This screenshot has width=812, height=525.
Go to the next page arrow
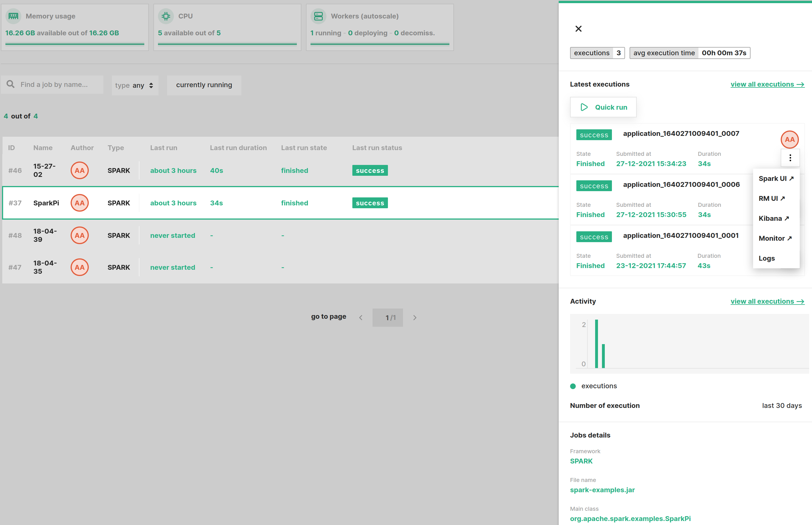[x=414, y=318]
